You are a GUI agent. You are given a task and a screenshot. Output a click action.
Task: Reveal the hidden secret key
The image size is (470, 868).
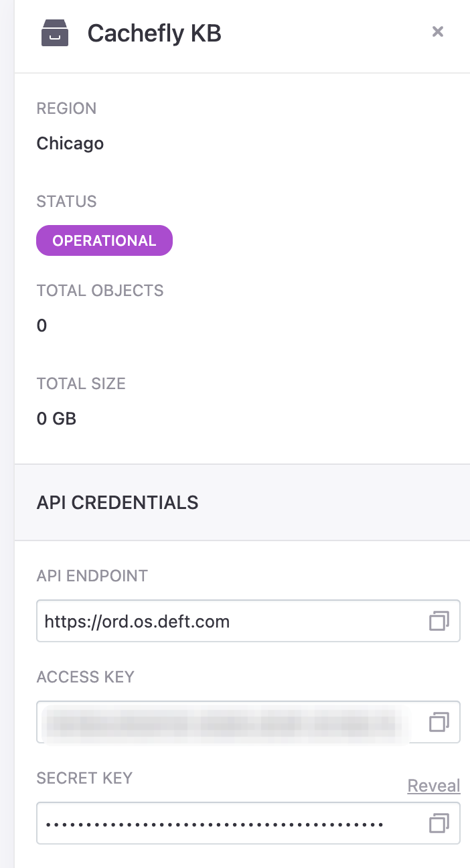[x=433, y=786]
